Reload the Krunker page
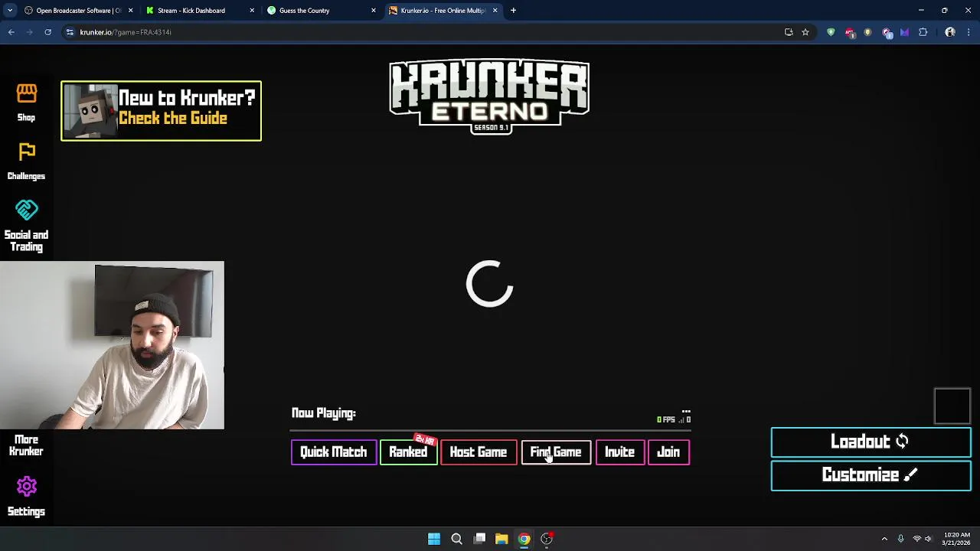The image size is (980, 551). (47, 32)
